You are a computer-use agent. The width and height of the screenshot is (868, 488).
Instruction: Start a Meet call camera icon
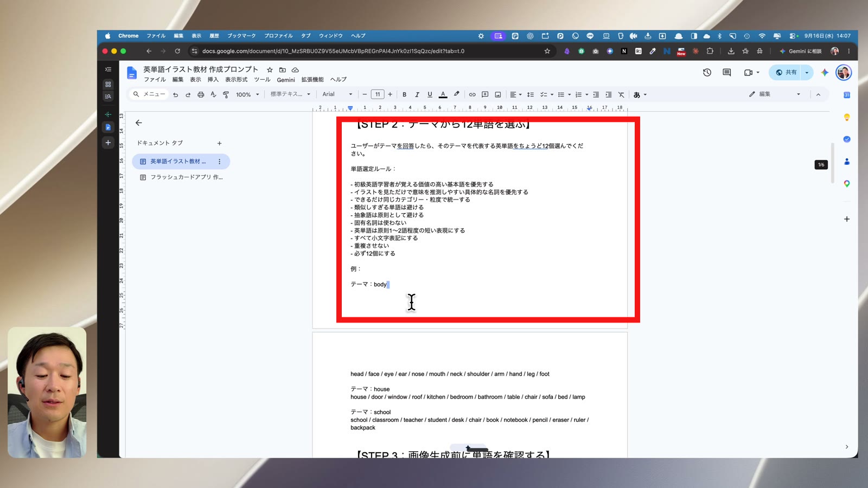749,72
